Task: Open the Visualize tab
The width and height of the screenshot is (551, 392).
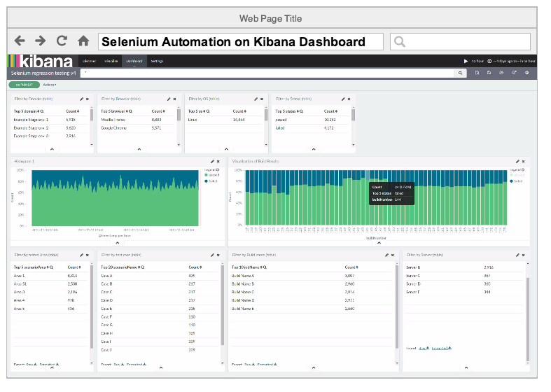Action: tap(111, 61)
